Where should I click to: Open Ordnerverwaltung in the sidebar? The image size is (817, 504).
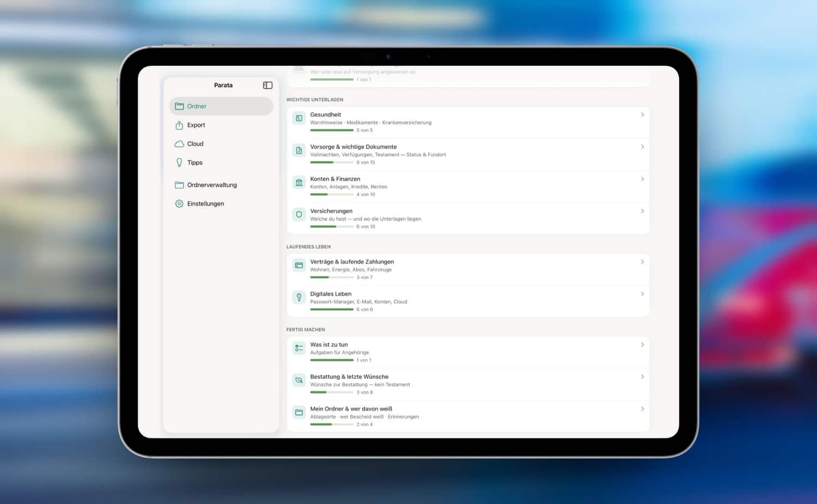[x=221, y=185]
